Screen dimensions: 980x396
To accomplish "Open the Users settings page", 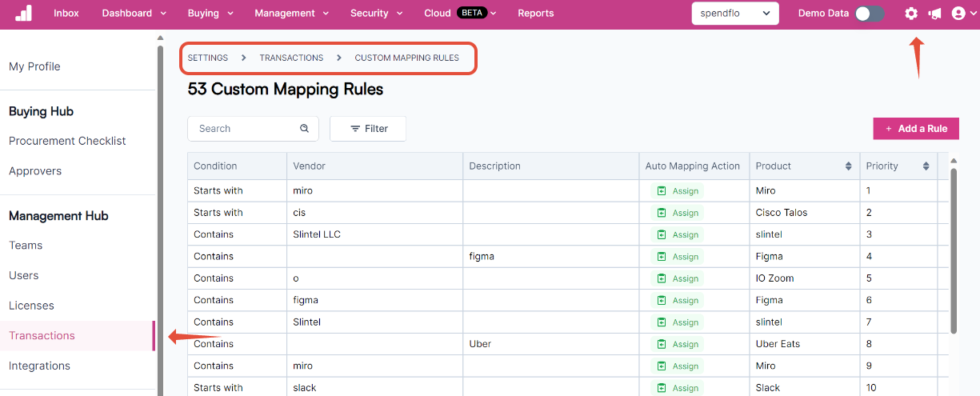I will click(x=23, y=275).
